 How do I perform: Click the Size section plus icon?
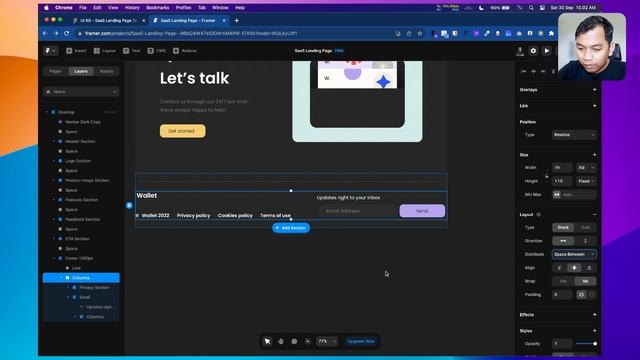[x=594, y=155]
